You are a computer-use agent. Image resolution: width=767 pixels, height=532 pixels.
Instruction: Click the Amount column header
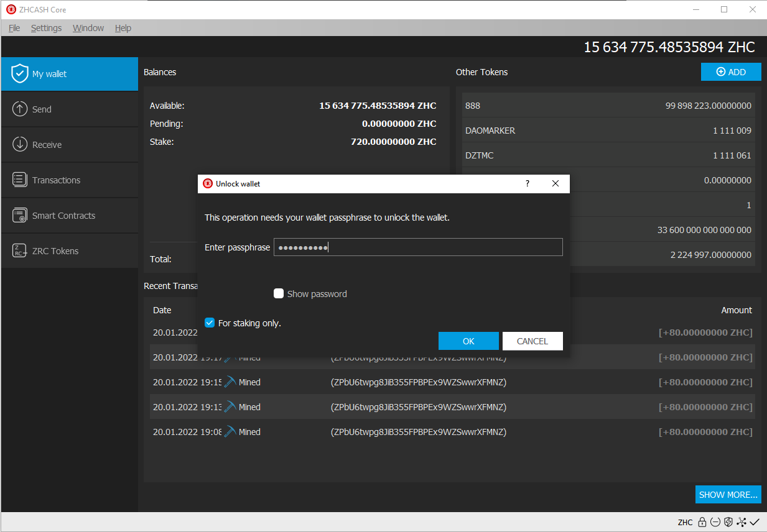pyautogui.click(x=737, y=310)
